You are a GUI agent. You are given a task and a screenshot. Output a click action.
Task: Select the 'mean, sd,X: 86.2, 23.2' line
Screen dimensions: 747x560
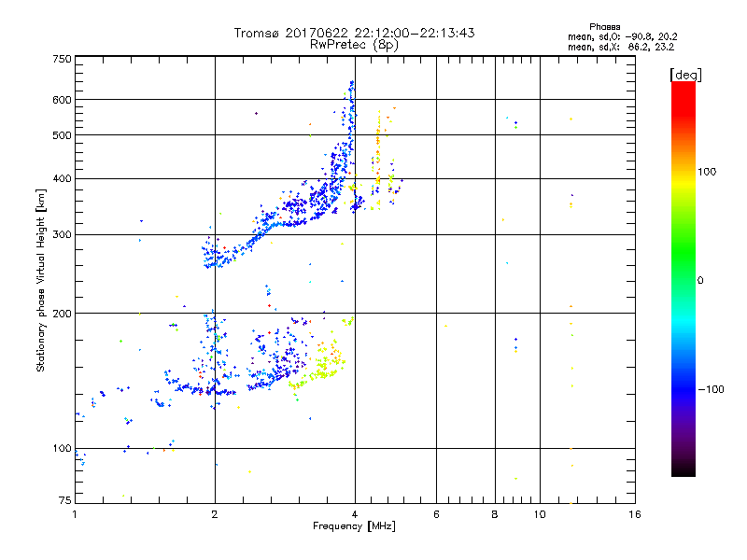click(621, 48)
